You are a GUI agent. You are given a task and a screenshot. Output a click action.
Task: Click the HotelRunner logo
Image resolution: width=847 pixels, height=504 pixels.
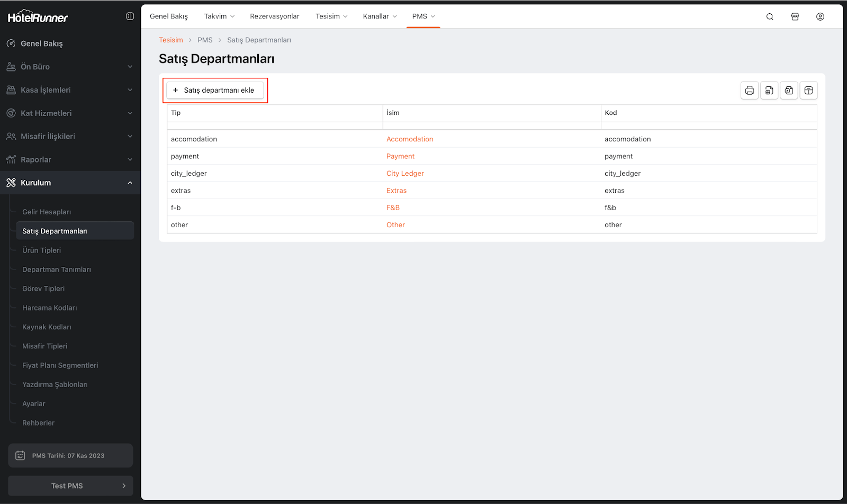tap(38, 17)
